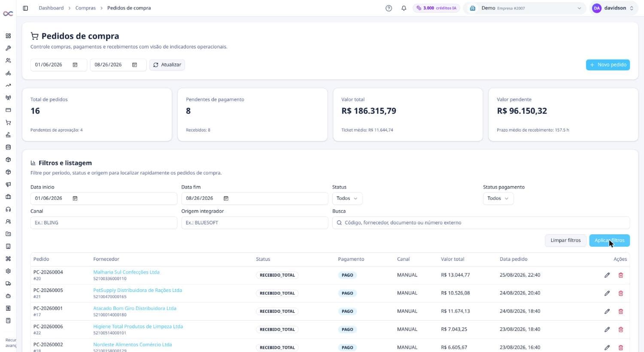644x352 pixels.
Task: Delete order PC-20260006 with trash icon
Action: tap(621, 329)
